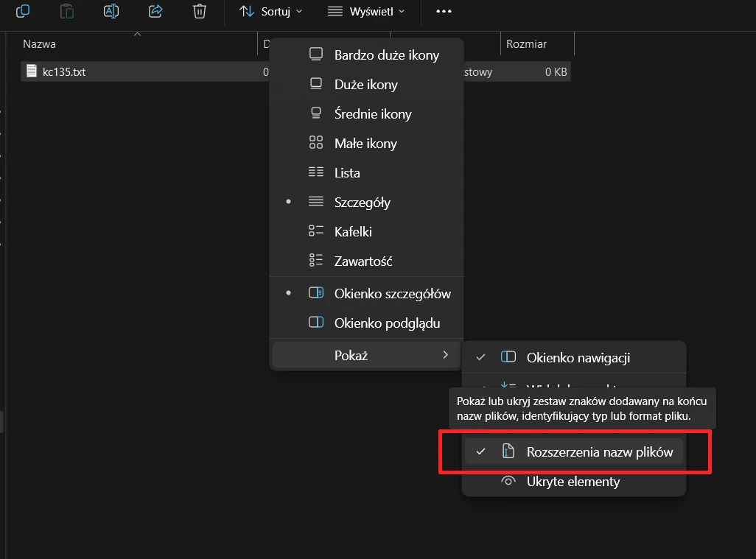
Task: Expand the Pokaż submenu
Action: 366,355
